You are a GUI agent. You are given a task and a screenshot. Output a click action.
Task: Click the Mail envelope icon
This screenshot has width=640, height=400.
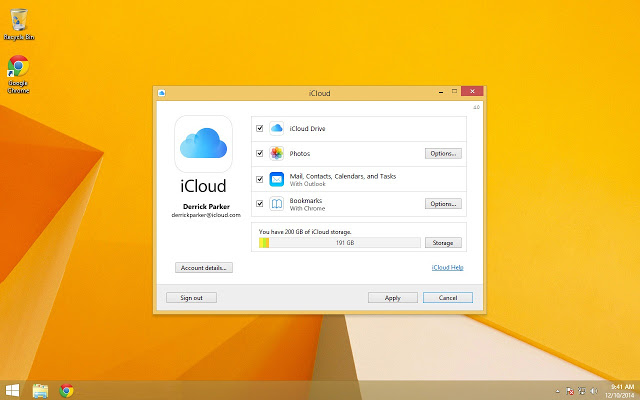pos(276,179)
